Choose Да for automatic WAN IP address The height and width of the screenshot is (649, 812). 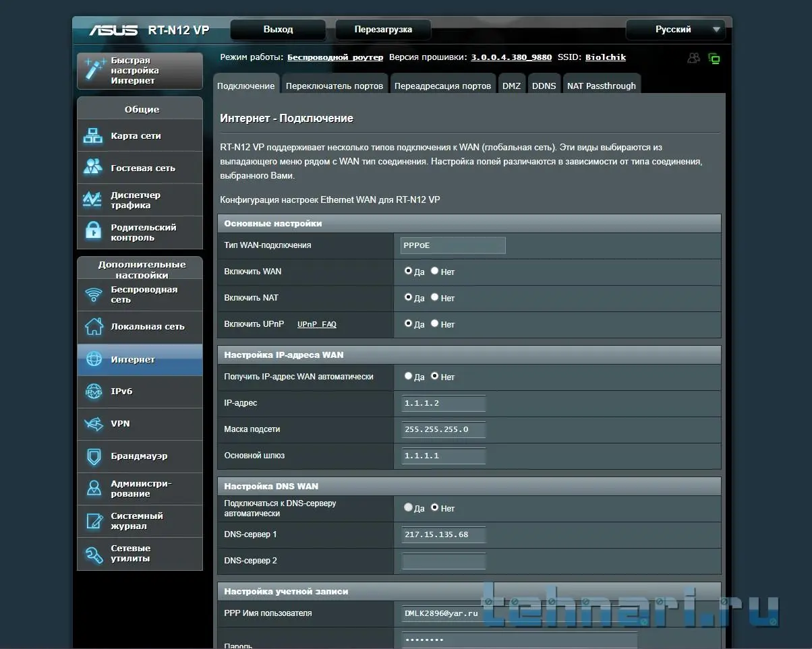coord(408,376)
